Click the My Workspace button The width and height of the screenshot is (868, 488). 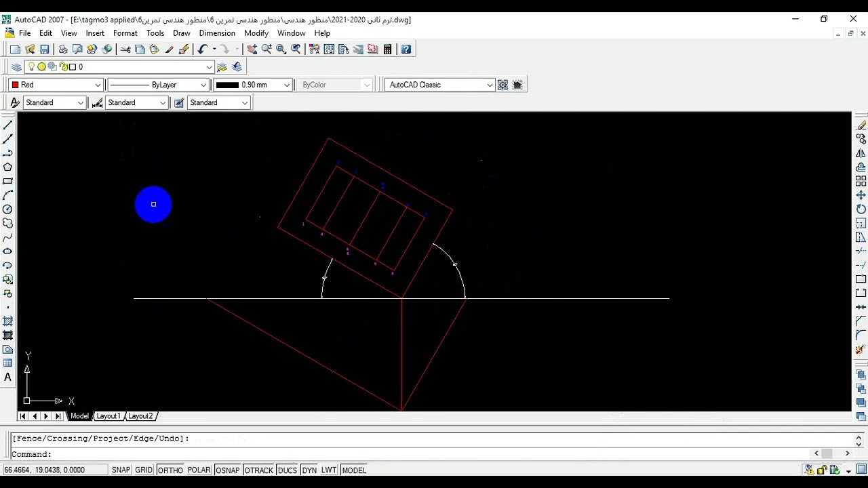517,85
